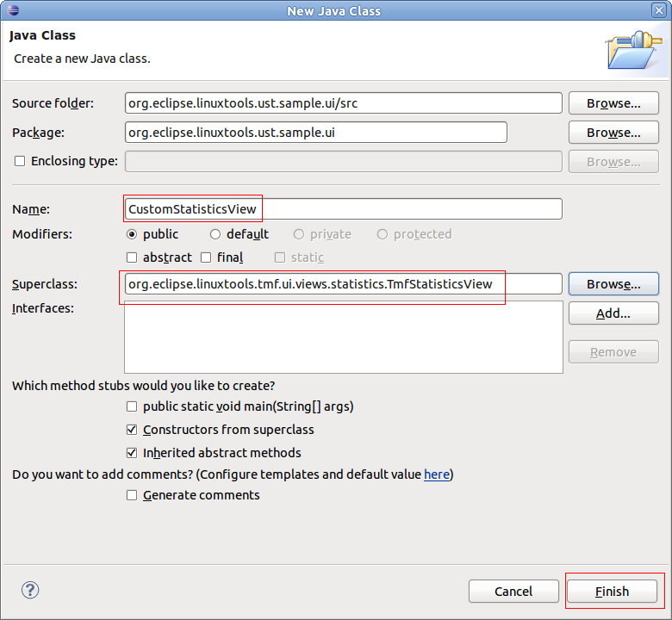Click Finish to create the class
The height and width of the screenshot is (620, 672).
(x=613, y=592)
